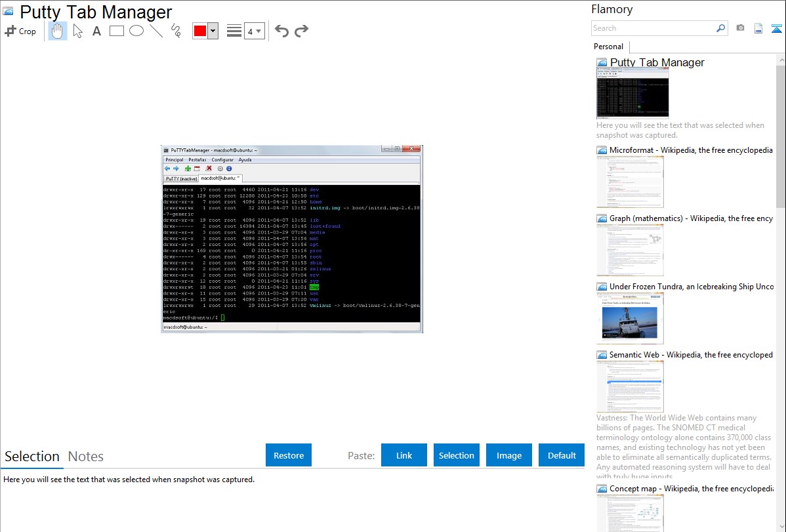Switch to the Selection tab

[32, 457]
